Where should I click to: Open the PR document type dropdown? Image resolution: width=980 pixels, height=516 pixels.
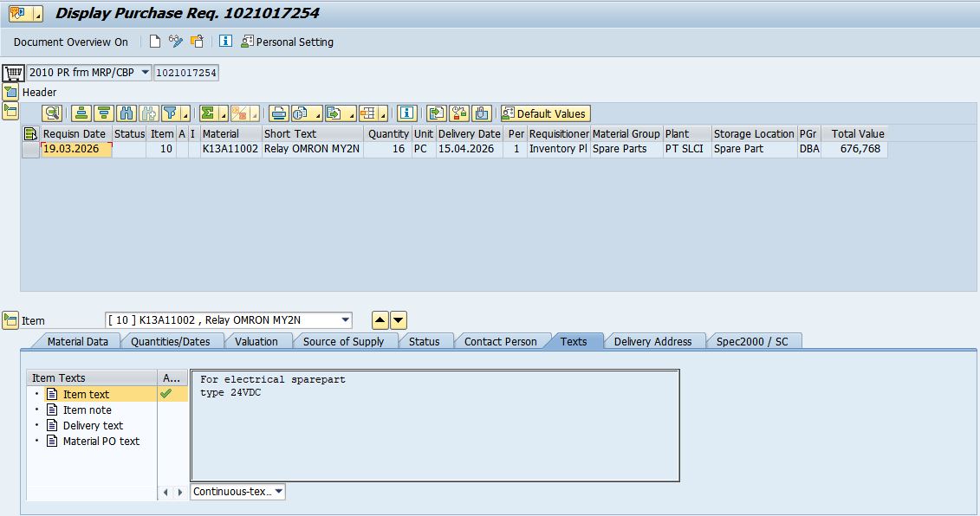pyautogui.click(x=144, y=73)
